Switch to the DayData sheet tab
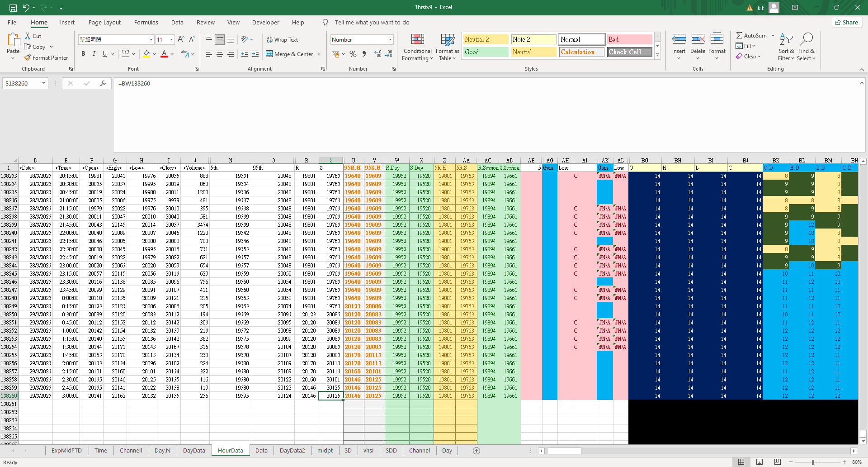The width and height of the screenshot is (868, 467). click(x=194, y=451)
